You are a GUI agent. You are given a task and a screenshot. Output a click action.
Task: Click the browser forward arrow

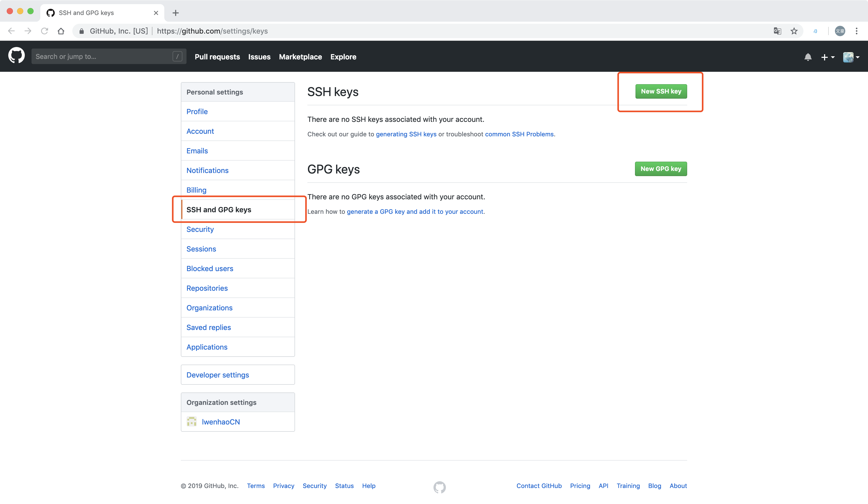click(28, 31)
